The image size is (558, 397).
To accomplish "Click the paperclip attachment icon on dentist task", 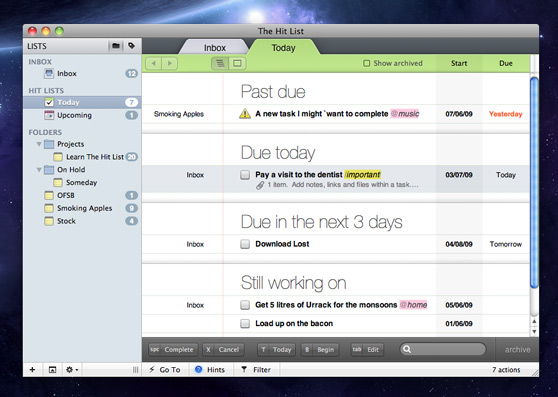I will click(x=260, y=185).
